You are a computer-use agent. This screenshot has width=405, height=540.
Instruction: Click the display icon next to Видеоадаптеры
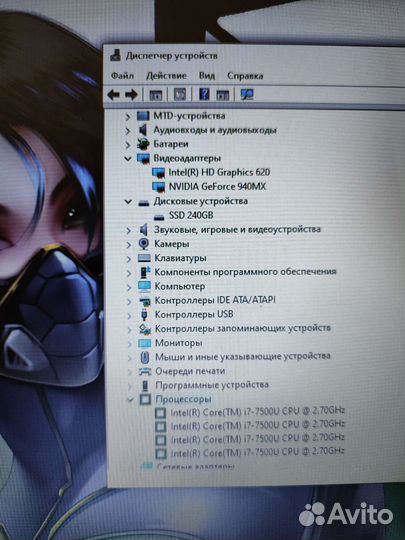pos(143,158)
